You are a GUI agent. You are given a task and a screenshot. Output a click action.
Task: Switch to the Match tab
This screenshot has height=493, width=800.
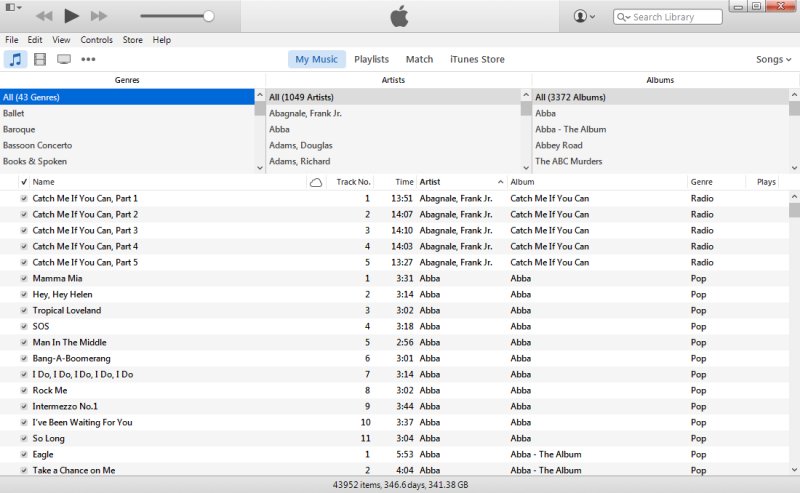419,59
